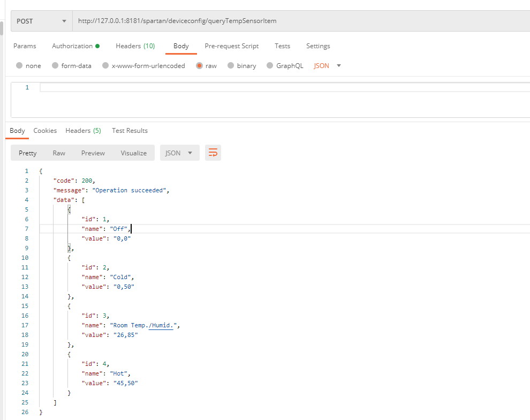Click the wrap lines icon in response toolbar
This screenshot has width=530, height=420.
pos(213,153)
